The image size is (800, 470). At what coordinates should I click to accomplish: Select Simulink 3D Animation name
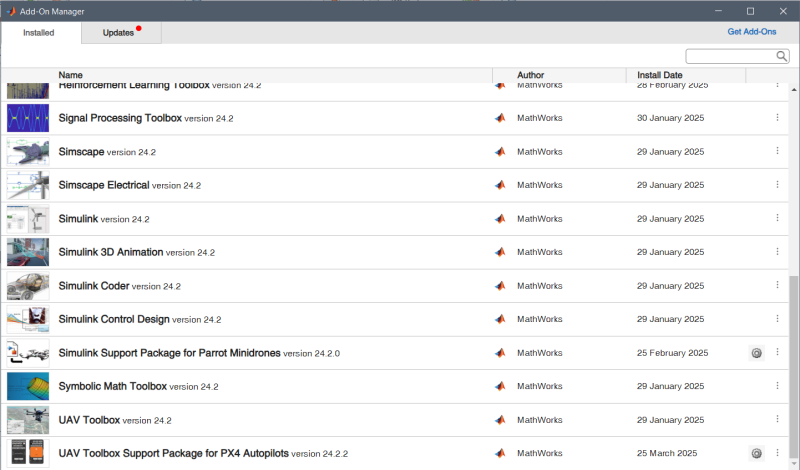click(x=111, y=252)
